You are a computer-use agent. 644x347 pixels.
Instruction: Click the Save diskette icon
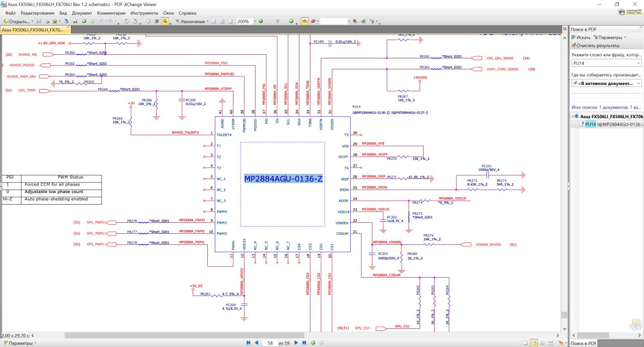tap(39, 22)
